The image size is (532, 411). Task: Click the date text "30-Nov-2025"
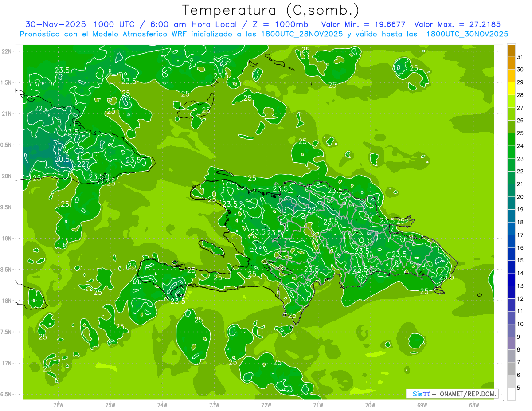coord(55,24)
